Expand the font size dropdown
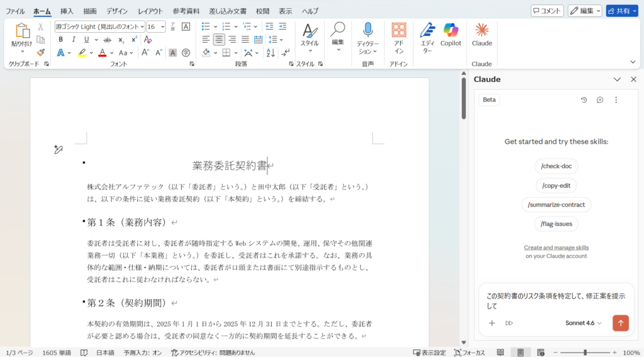Viewport: 644px width, 357px height. [x=163, y=26]
